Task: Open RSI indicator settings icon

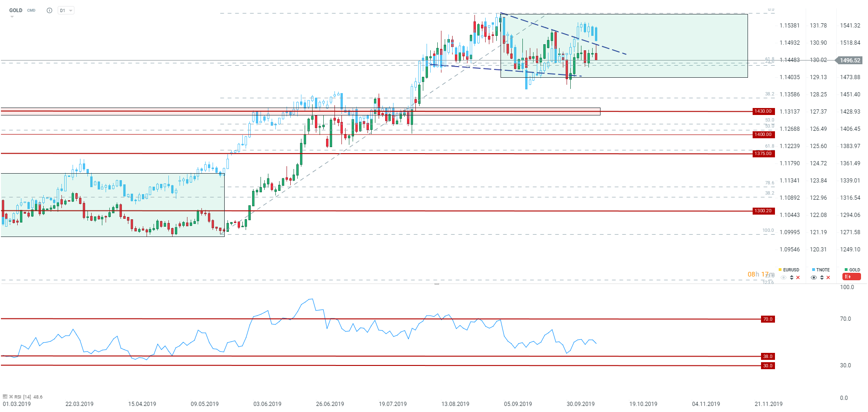Action: pos(5,397)
